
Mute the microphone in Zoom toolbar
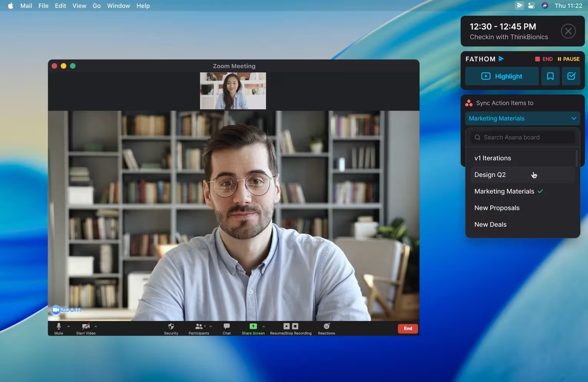point(58,329)
